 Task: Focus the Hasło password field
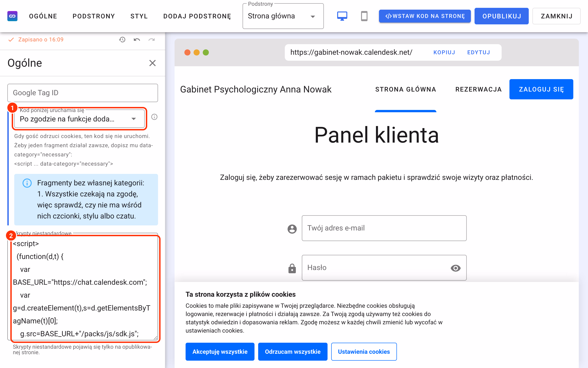click(x=384, y=268)
